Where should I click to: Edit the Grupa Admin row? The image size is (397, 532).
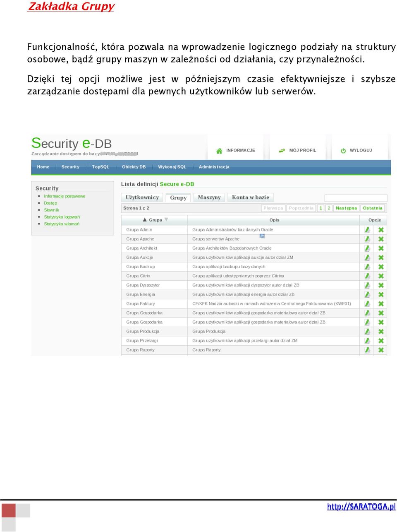click(367, 230)
